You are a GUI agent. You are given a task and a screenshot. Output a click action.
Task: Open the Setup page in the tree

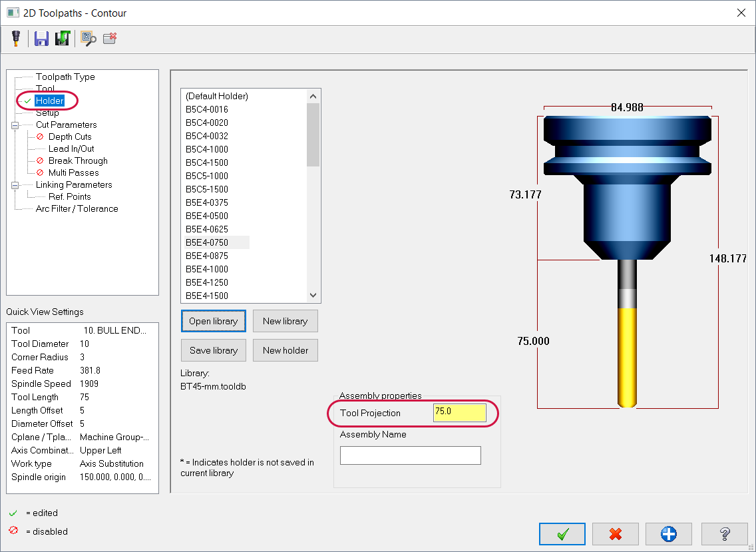click(x=47, y=113)
